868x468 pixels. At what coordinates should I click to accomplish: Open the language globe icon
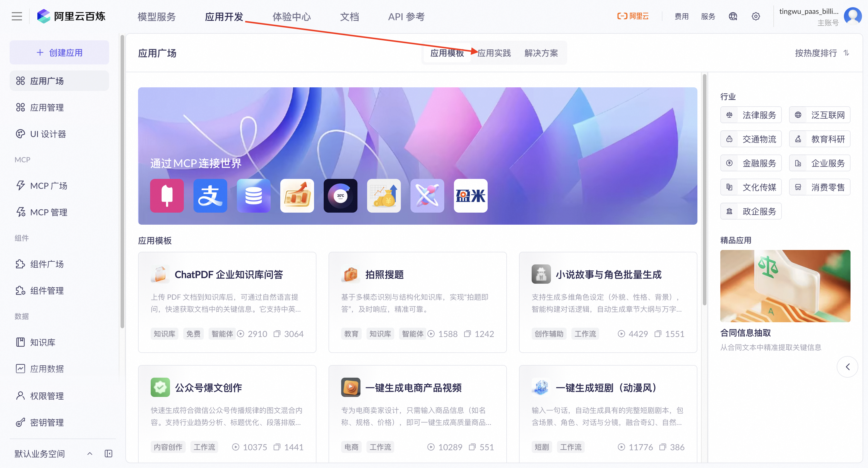coord(733,16)
